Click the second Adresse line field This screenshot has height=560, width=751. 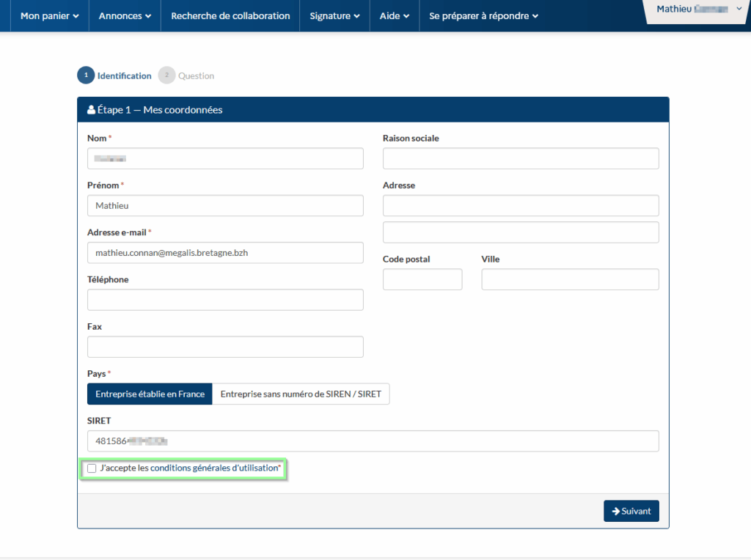click(x=521, y=232)
